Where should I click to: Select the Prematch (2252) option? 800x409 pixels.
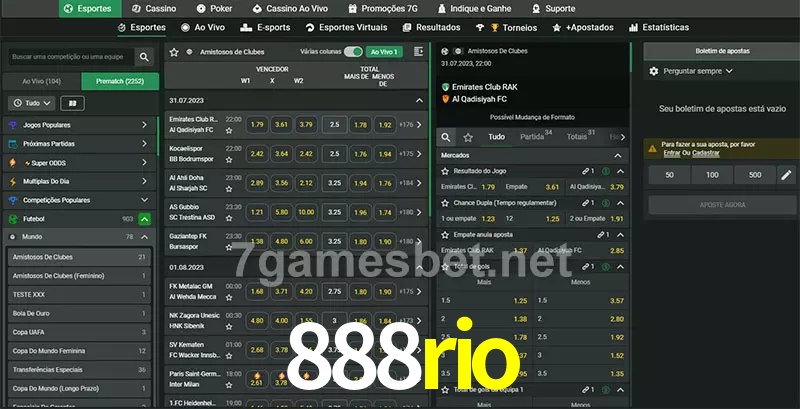click(118, 81)
